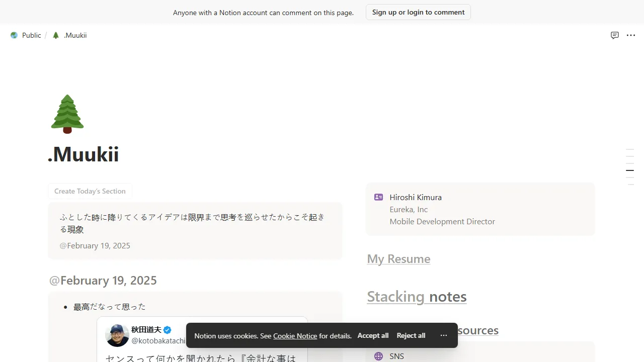Open the My Resume link
The width and height of the screenshot is (644, 362).
pos(398,258)
